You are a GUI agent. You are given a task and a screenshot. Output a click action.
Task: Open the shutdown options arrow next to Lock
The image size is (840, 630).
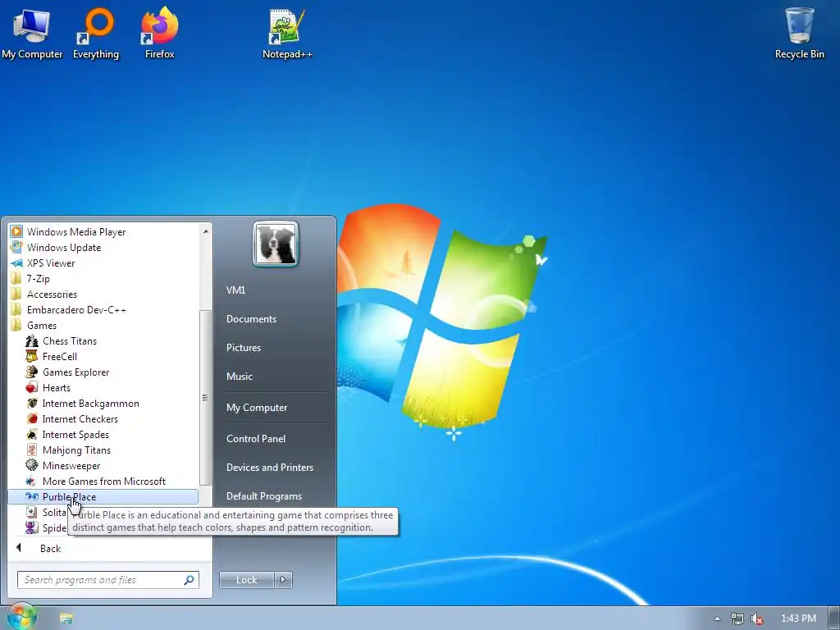283,580
